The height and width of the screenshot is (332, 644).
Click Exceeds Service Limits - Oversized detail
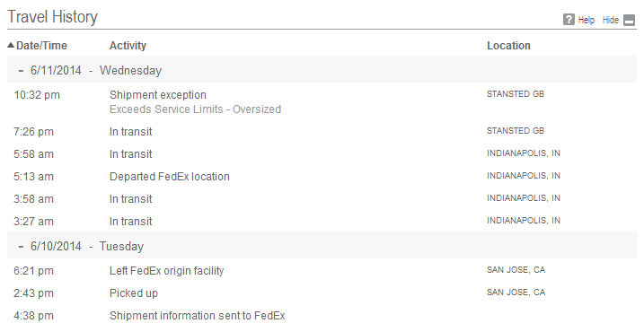coord(195,109)
